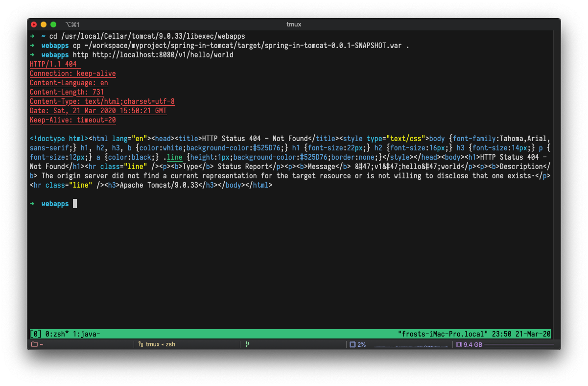Click the 9.4 GB memory value
The width and height of the screenshot is (588, 386).
(473, 344)
